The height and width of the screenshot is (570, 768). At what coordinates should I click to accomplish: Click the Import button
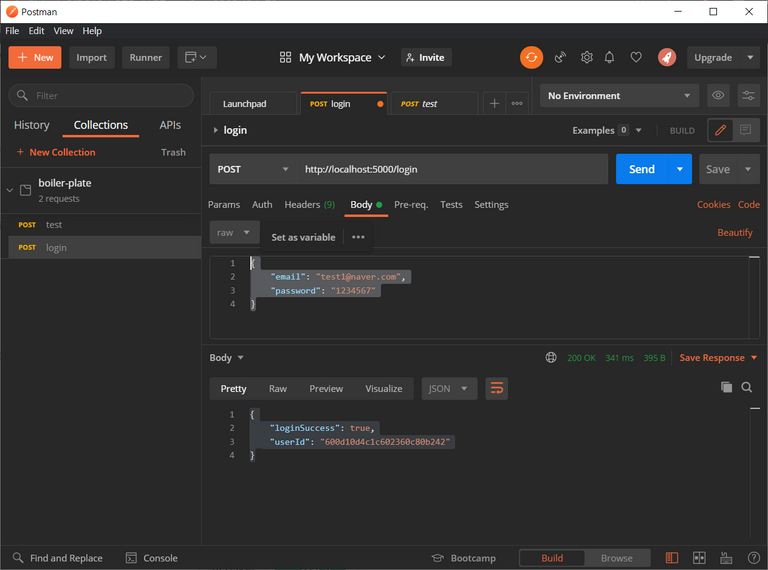coord(92,57)
